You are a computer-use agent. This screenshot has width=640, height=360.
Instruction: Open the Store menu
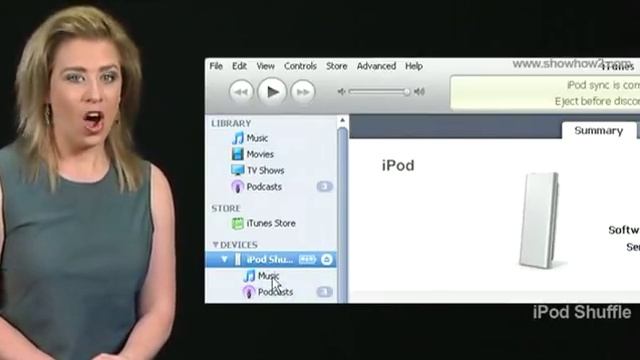click(x=336, y=66)
